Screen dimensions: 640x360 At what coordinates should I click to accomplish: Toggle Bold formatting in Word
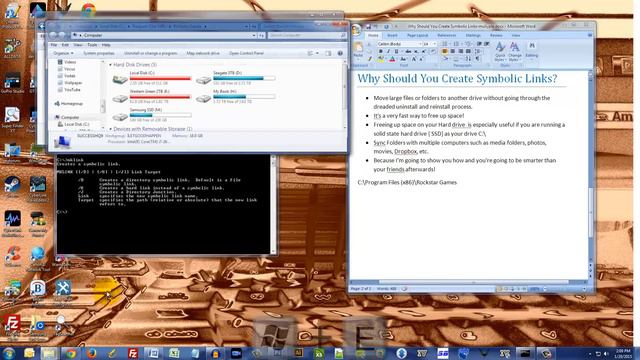[x=381, y=51]
